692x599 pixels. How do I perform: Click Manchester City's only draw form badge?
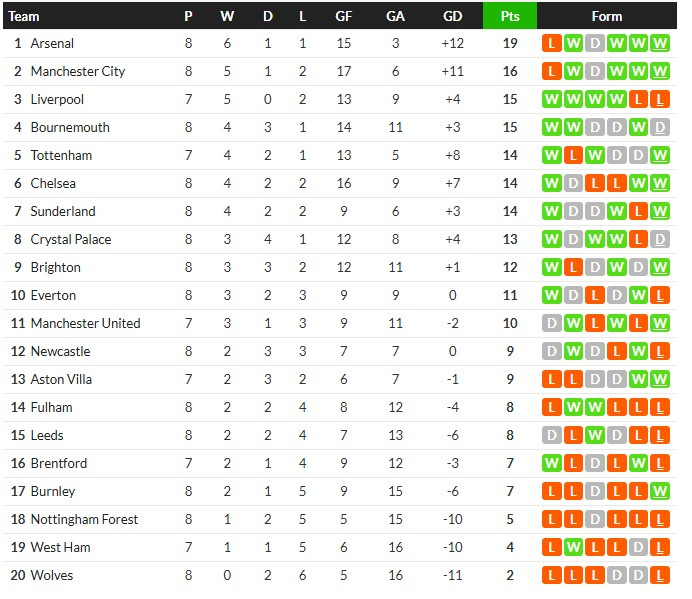(x=595, y=71)
